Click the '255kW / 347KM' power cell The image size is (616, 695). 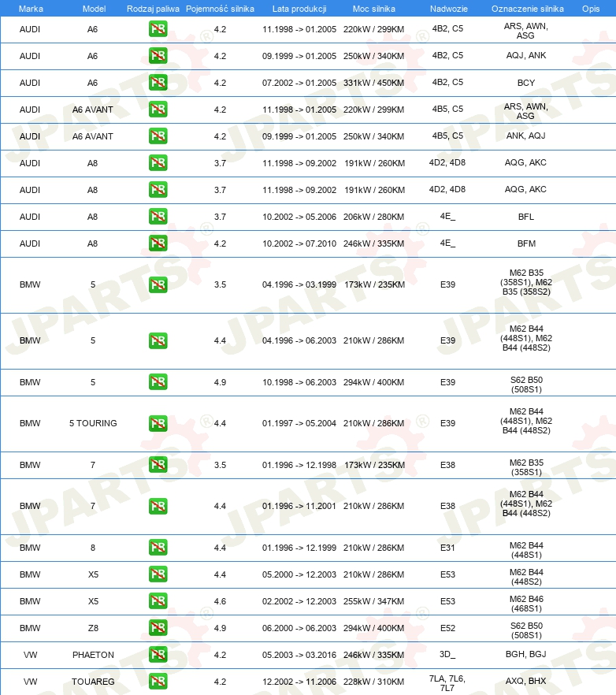(373, 601)
